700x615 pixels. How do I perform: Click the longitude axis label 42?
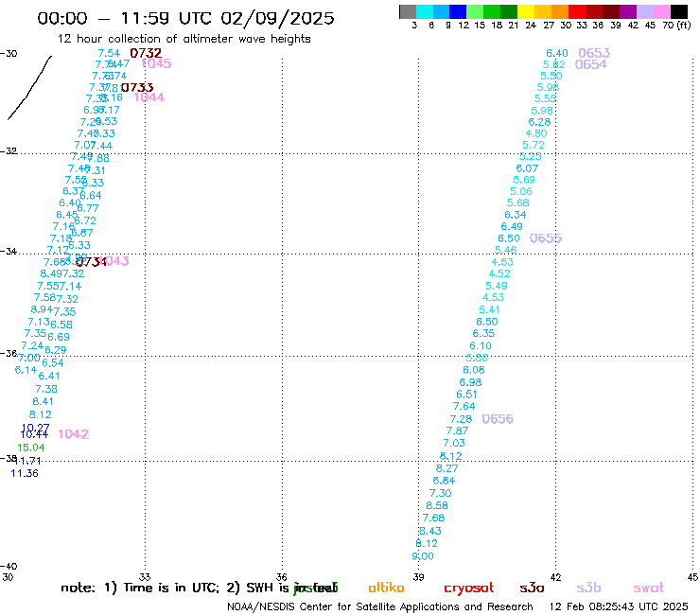tap(555, 577)
